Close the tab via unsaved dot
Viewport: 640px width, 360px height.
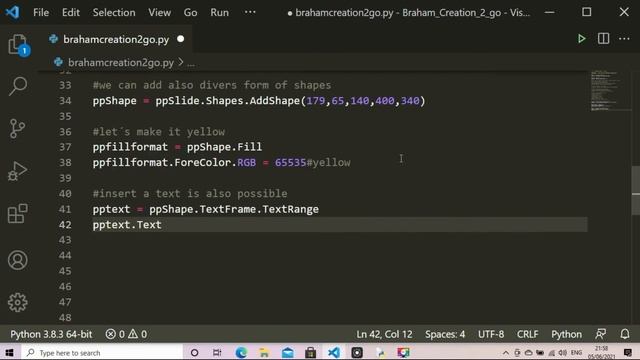click(x=180, y=39)
